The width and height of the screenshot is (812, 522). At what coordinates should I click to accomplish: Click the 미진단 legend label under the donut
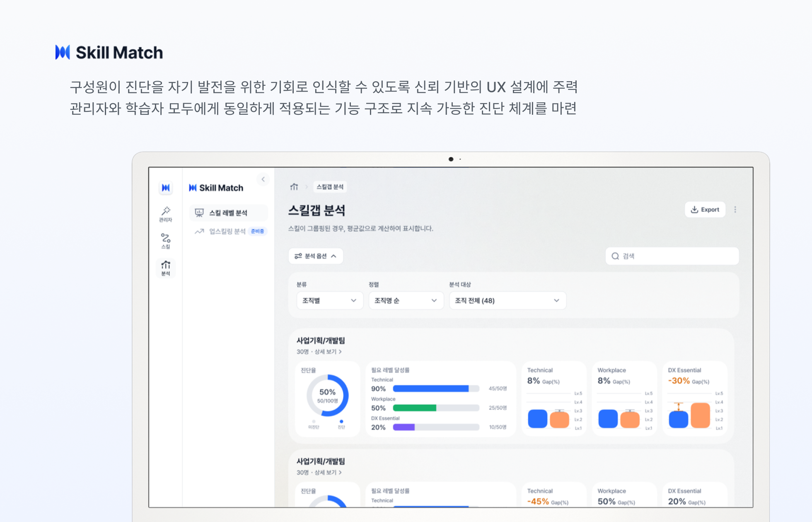click(314, 427)
